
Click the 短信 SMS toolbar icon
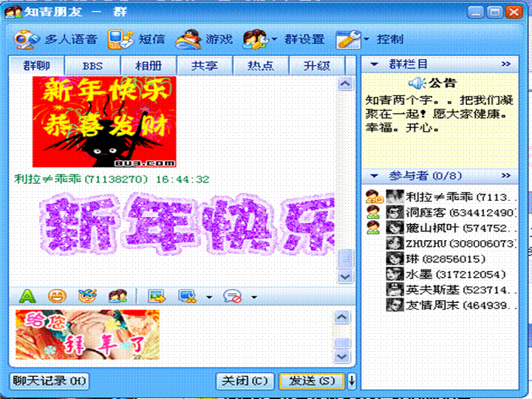coord(136,39)
